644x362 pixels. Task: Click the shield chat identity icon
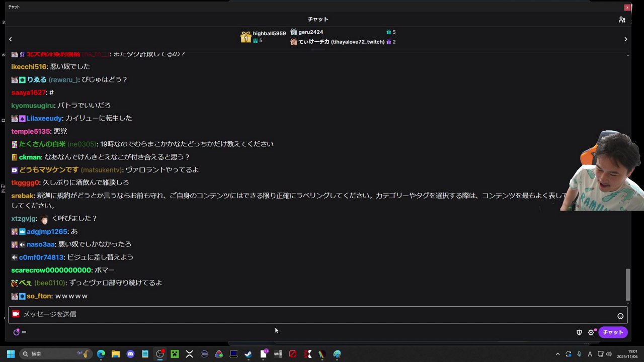tap(579, 332)
